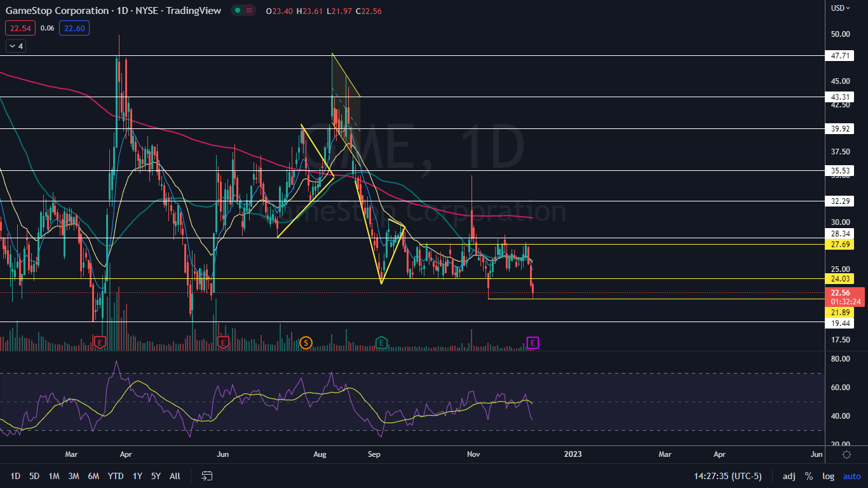Screen dimensions: 868x488
Task: Click the RSI 80.00 scale label
Action: click(840, 359)
